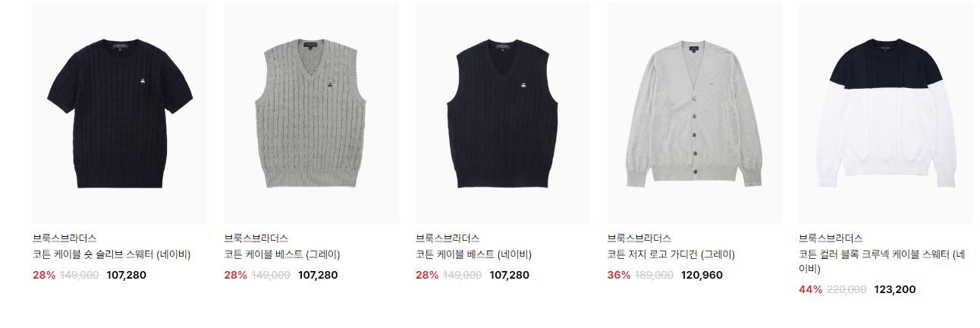Click the 44% discount label

tap(810, 289)
